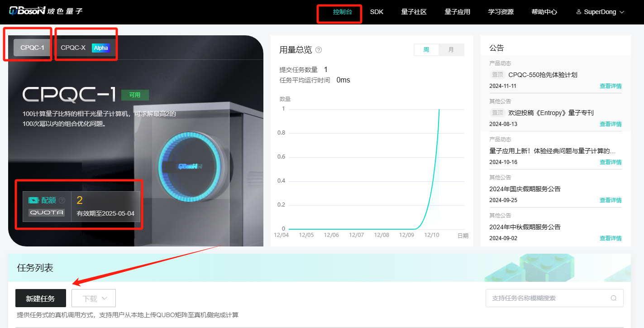Click the Alpha badge on CPQC-X
The image size is (644, 328).
101,48
